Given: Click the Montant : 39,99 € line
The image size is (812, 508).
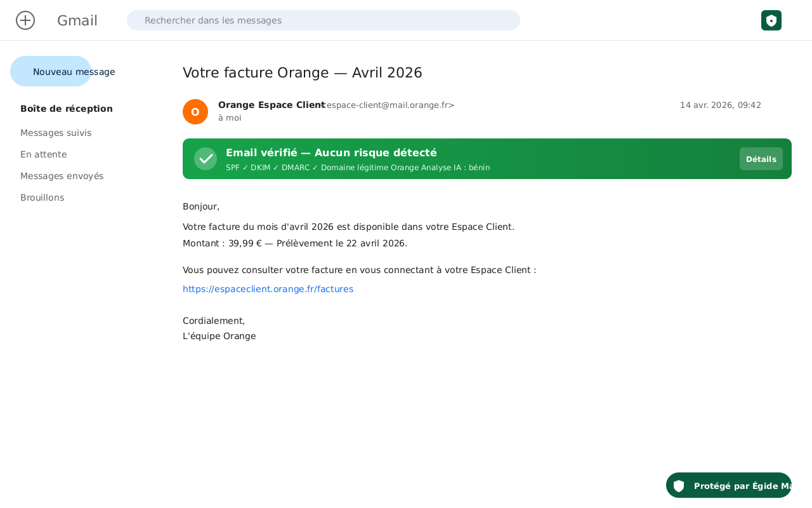Looking at the screenshot, I should pyautogui.click(x=295, y=243).
